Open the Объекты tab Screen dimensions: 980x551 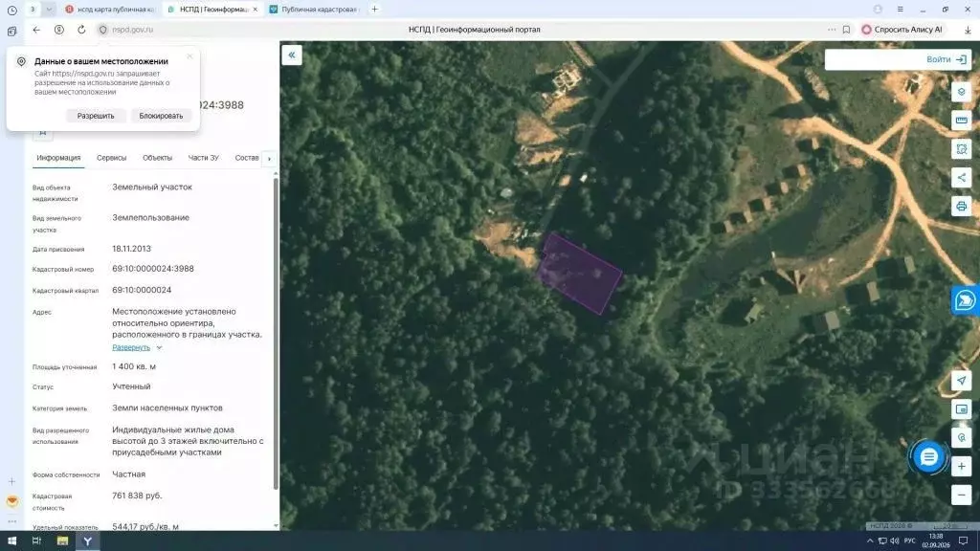click(157, 158)
